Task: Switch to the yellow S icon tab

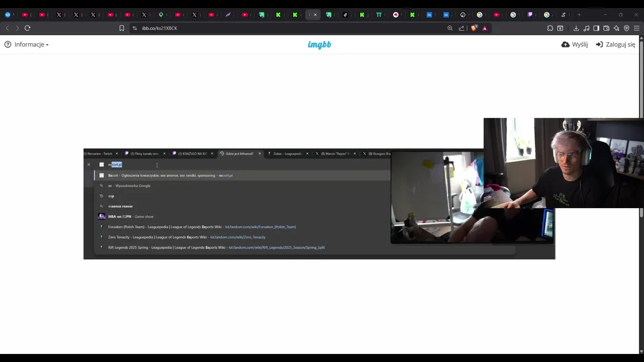Action: pyautogui.click(x=563, y=15)
